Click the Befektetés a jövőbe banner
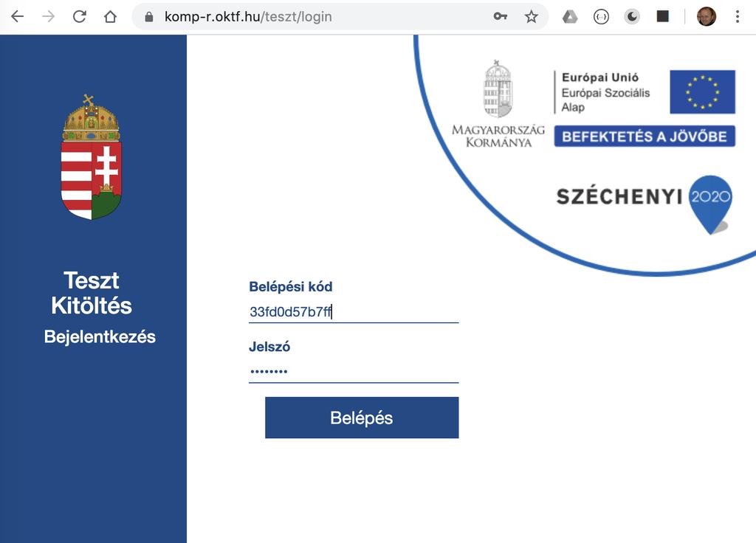The width and height of the screenshot is (756, 543). [645, 136]
